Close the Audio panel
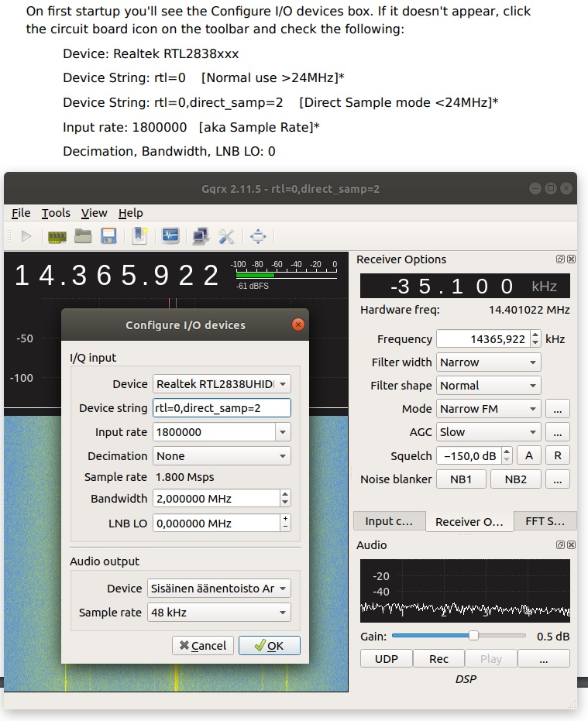Image resolution: width=588 pixels, height=721 pixels. pos(571,545)
